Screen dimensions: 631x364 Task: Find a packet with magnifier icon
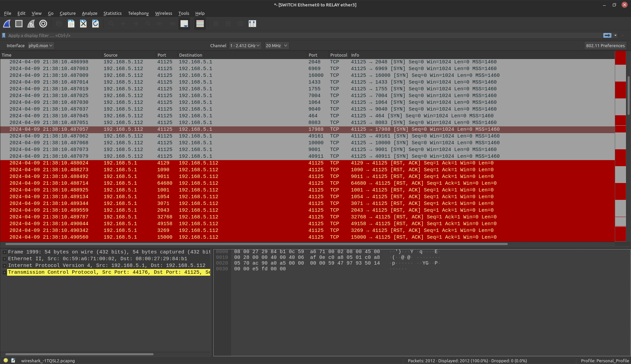pos(111,24)
